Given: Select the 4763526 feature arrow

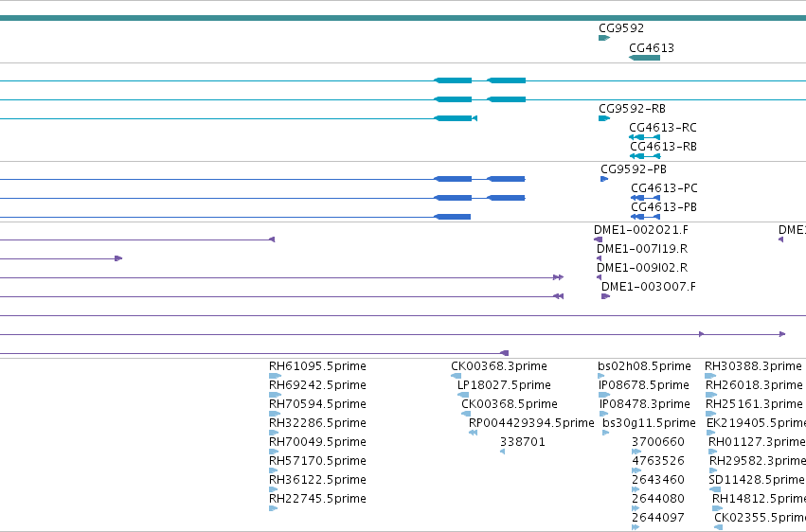Looking at the screenshot, I should (x=636, y=470).
